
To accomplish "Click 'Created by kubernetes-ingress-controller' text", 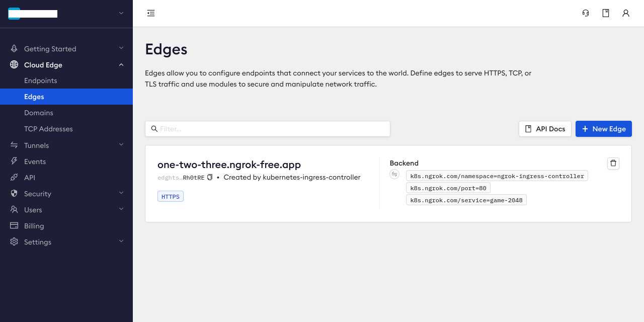I will (292, 177).
